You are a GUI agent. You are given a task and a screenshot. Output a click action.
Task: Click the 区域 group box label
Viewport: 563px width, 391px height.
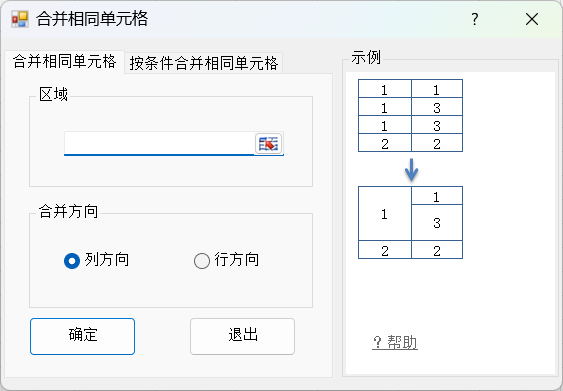click(53, 94)
